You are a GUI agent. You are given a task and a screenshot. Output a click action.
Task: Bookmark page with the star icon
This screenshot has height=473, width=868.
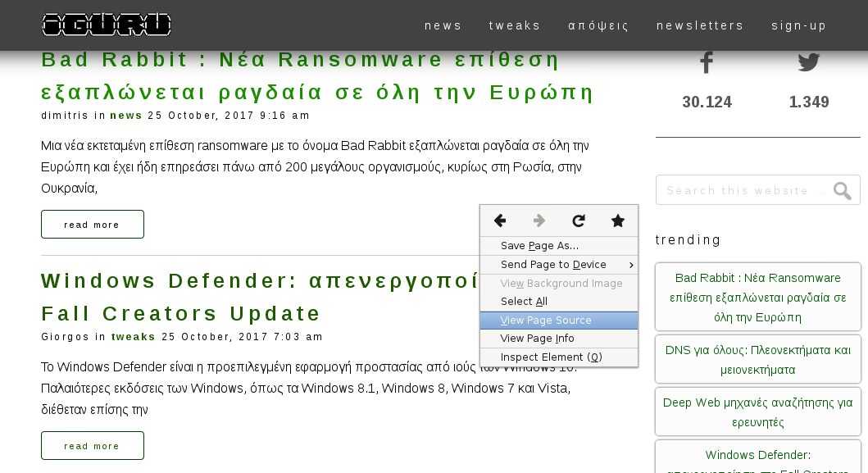pos(618,221)
